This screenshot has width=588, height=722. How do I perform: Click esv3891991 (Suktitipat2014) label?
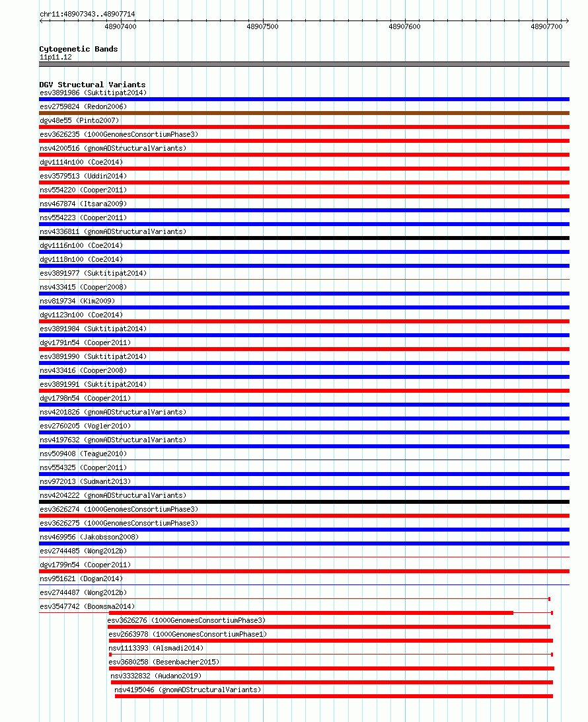(93, 384)
